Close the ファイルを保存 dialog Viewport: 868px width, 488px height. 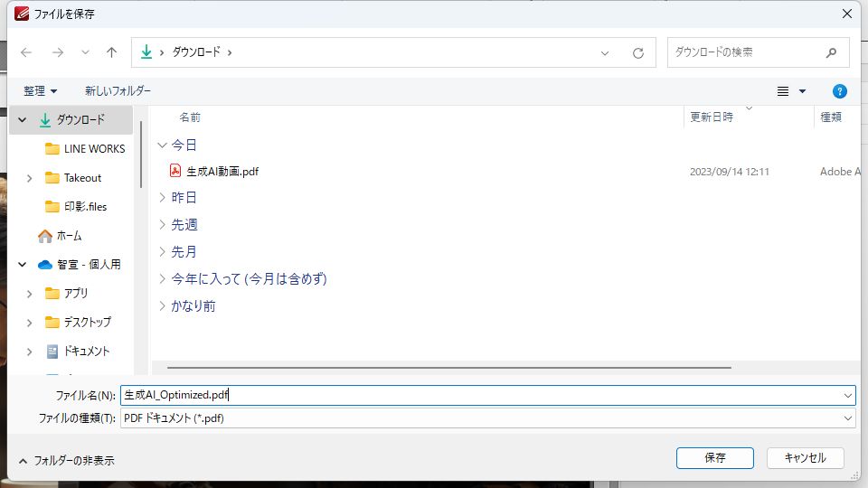pyautogui.click(x=847, y=14)
